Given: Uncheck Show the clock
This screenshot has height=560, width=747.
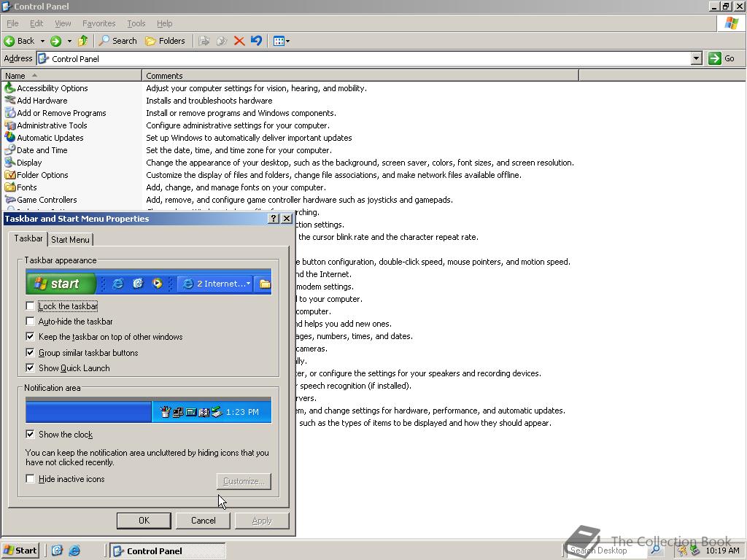Looking at the screenshot, I should 30,435.
